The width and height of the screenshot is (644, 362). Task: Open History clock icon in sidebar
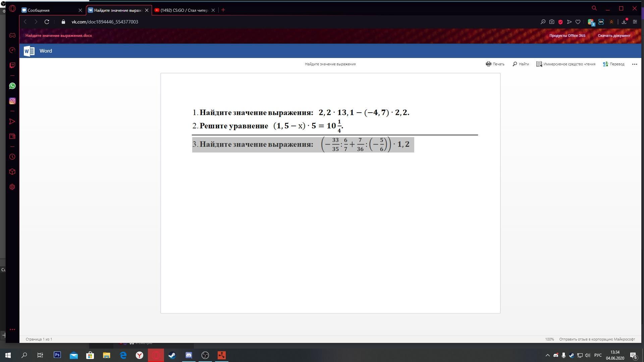click(12, 157)
